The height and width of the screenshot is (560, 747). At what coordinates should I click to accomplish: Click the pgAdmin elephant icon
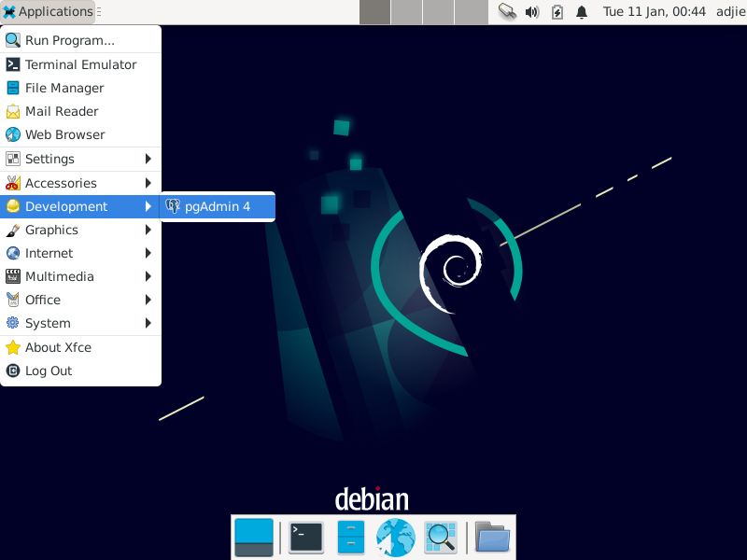pos(173,206)
